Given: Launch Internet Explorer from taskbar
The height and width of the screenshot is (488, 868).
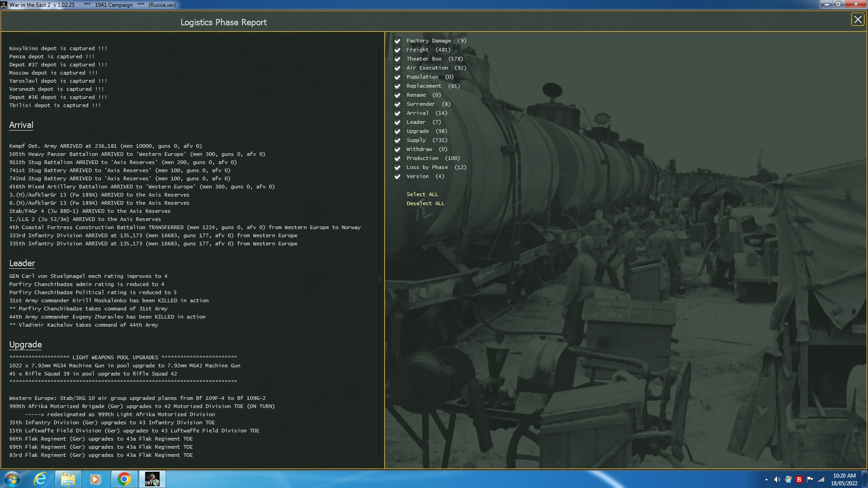Looking at the screenshot, I should click(x=40, y=479).
